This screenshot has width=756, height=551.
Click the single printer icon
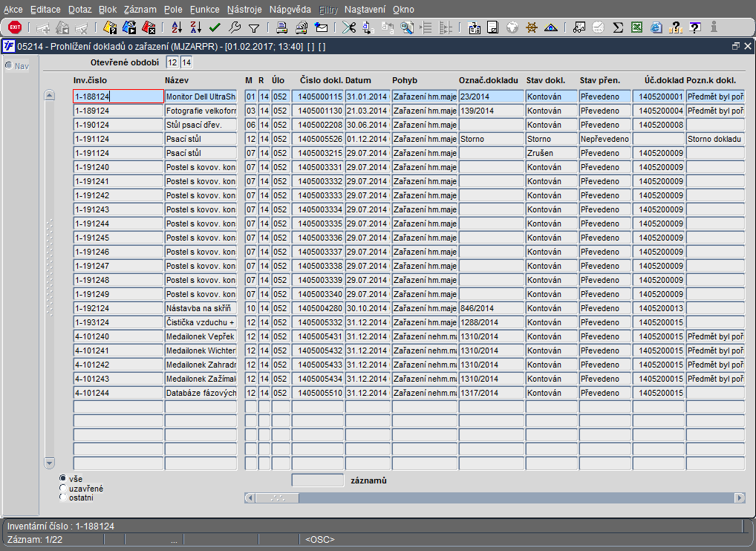[282, 27]
